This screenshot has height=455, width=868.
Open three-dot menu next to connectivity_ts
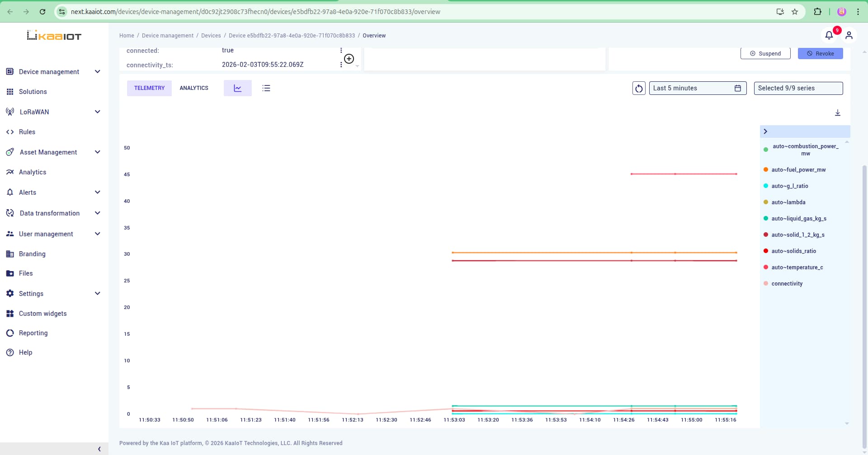[x=341, y=65]
